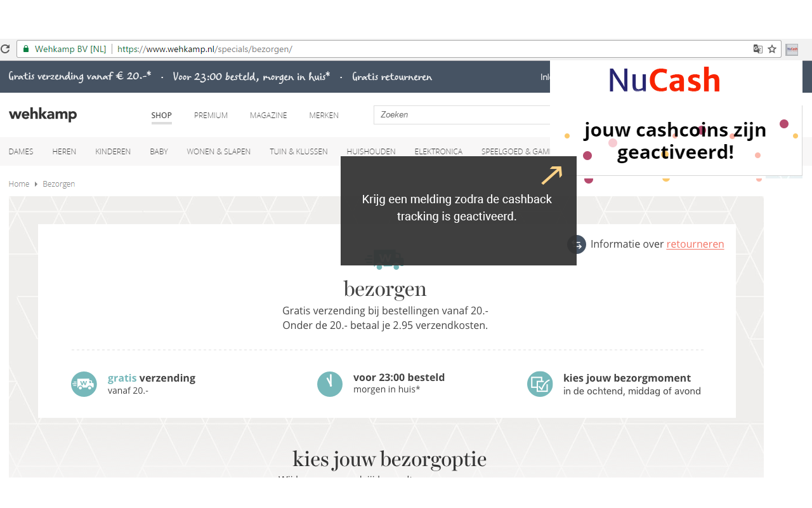The width and height of the screenshot is (812, 508).
Task: Click the NuCash extension icon
Action: [791, 49]
